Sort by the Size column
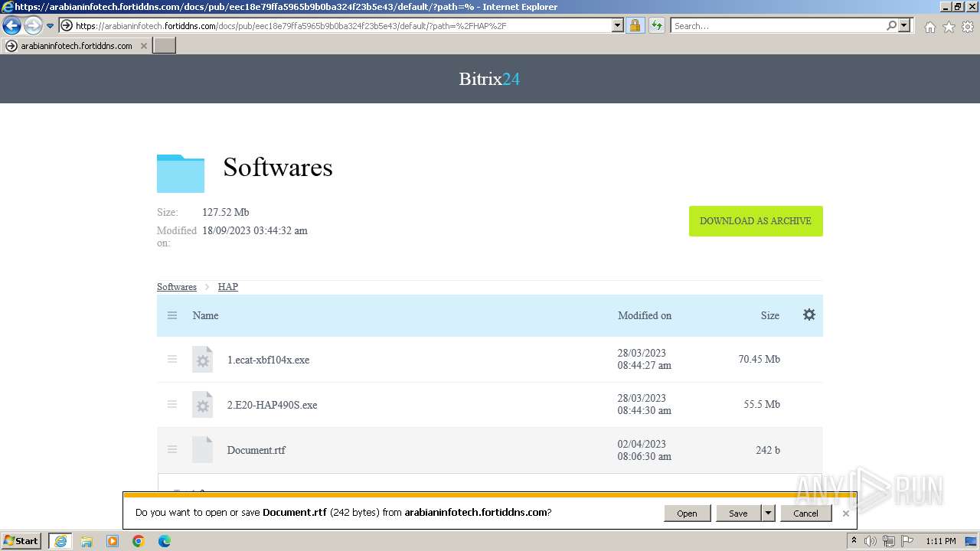This screenshot has width=980, height=551. 770,315
